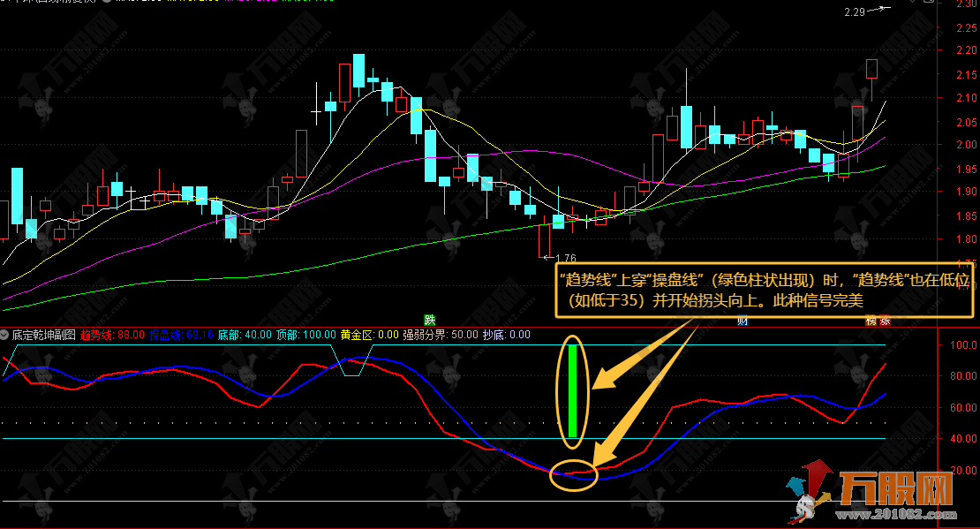Click the 1.76 low price marker

pos(563,259)
